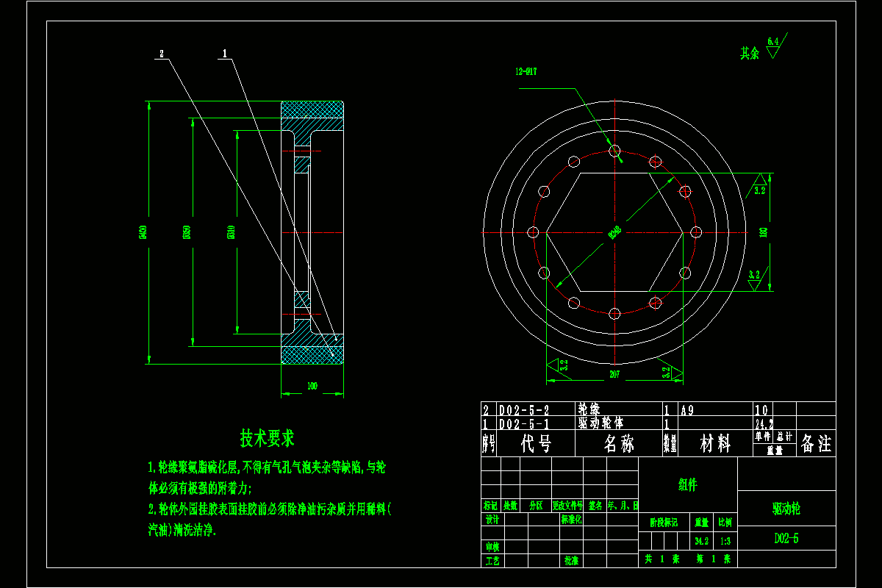Click the line 汽油)清洗洁净.
882x588 pixels.
[x=183, y=529]
